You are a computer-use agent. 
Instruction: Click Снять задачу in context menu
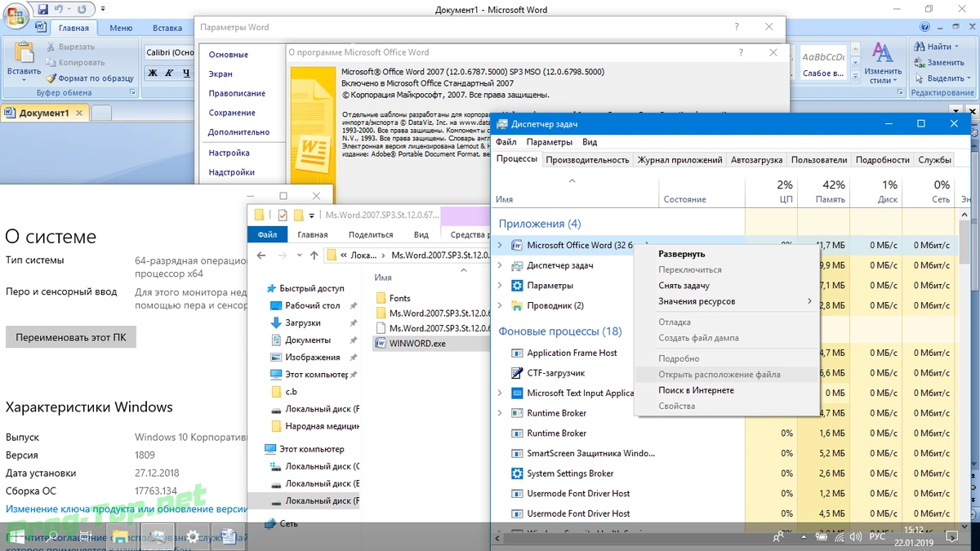(684, 286)
